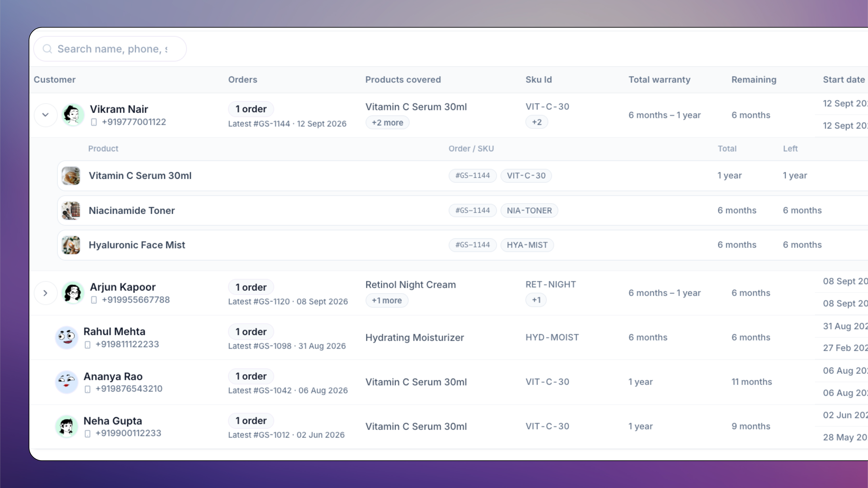Click phone icon beside +919955667788
This screenshot has height=488, width=868.
coord(94,300)
